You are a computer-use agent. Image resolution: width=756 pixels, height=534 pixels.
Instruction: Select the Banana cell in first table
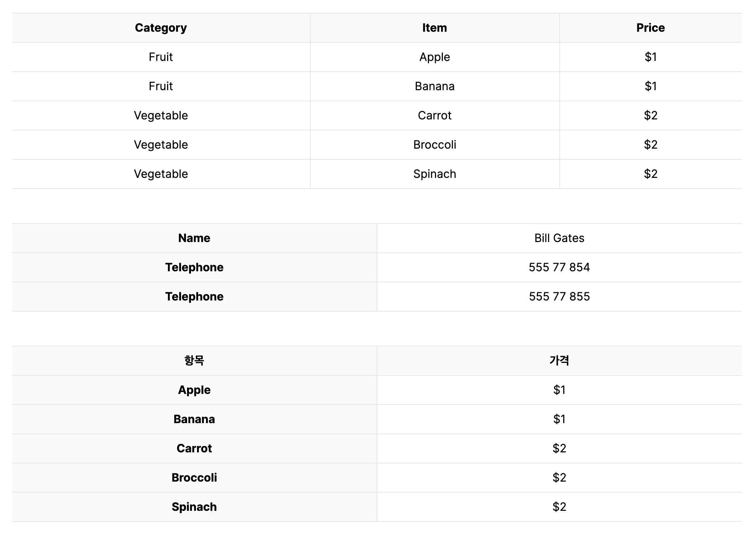[x=435, y=86]
